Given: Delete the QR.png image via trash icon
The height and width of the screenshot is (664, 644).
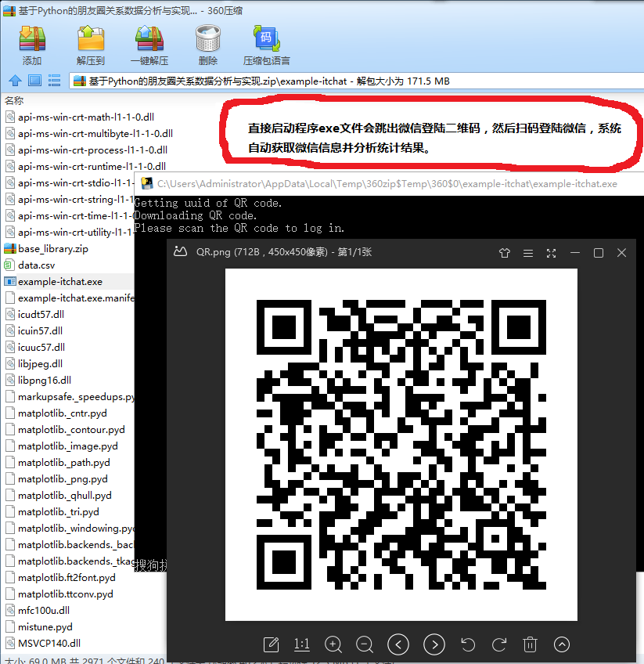Looking at the screenshot, I should [530, 644].
